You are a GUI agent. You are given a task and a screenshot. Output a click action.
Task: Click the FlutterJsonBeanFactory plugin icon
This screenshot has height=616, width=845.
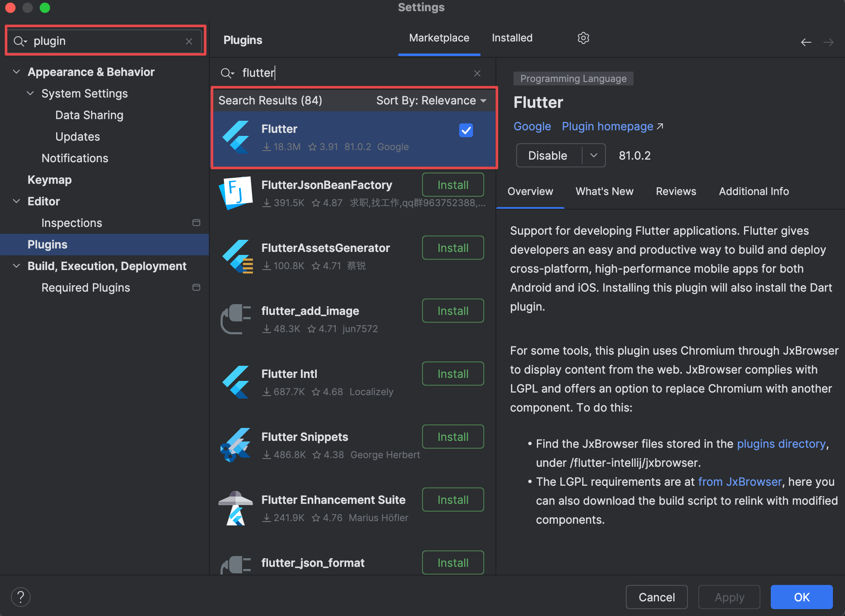(236, 193)
